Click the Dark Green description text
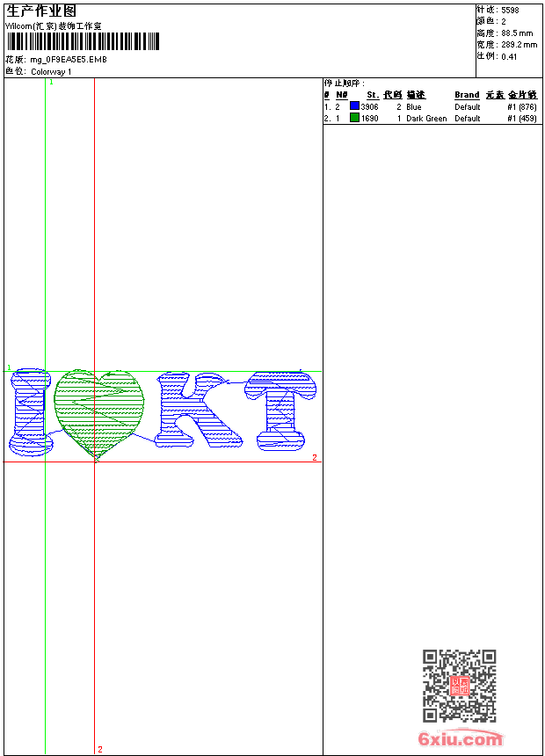This screenshot has height=756, width=545. coord(426,119)
